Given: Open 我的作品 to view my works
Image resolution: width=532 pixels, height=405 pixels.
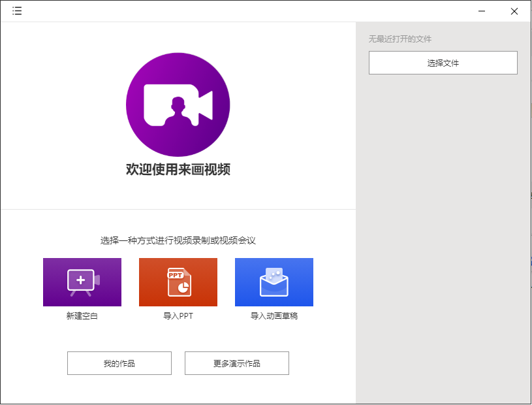Looking at the screenshot, I should [x=119, y=363].
